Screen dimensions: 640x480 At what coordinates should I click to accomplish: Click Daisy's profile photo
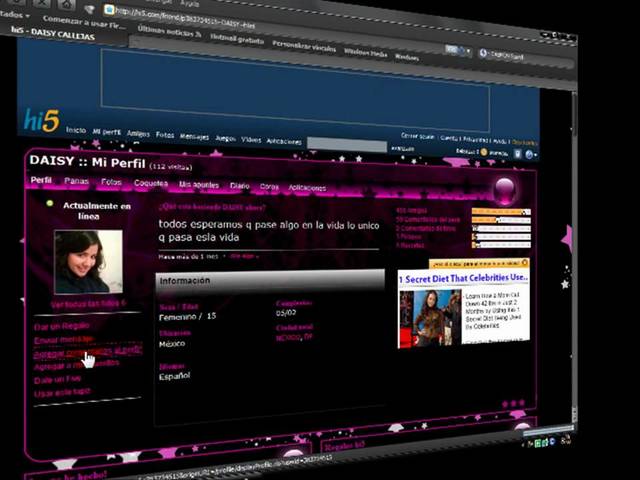click(88, 261)
